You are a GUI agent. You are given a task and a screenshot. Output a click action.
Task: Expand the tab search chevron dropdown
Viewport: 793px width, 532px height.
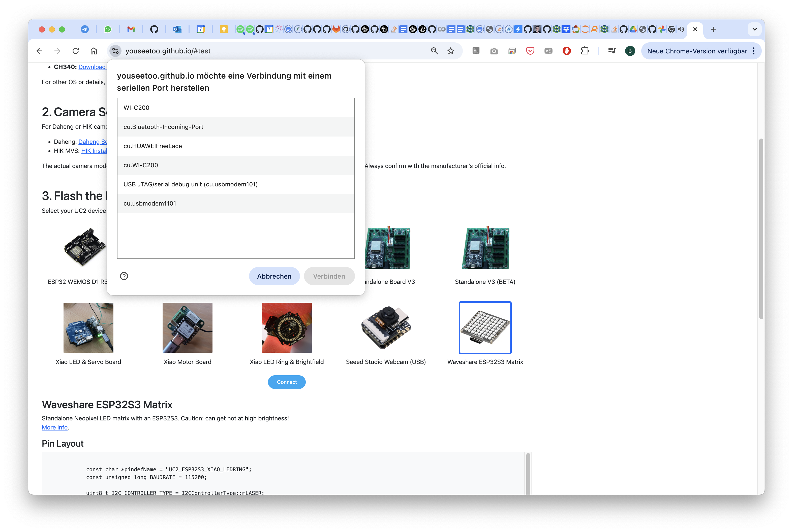[754, 29]
